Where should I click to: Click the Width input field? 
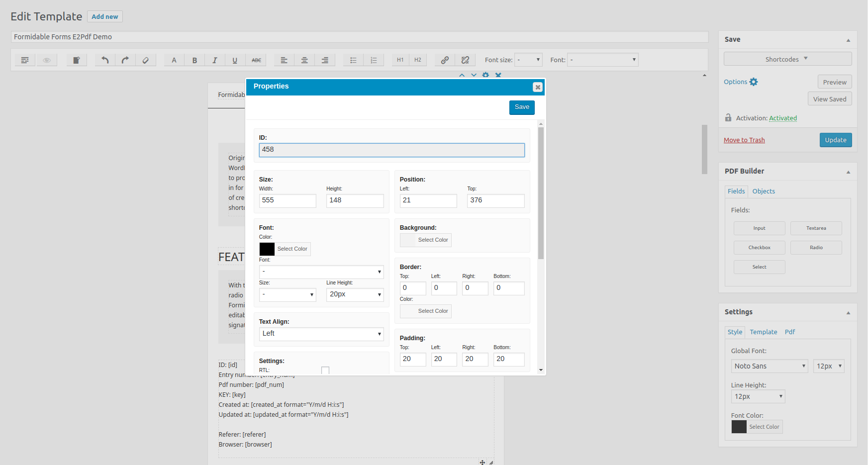click(x=288, y=200)
